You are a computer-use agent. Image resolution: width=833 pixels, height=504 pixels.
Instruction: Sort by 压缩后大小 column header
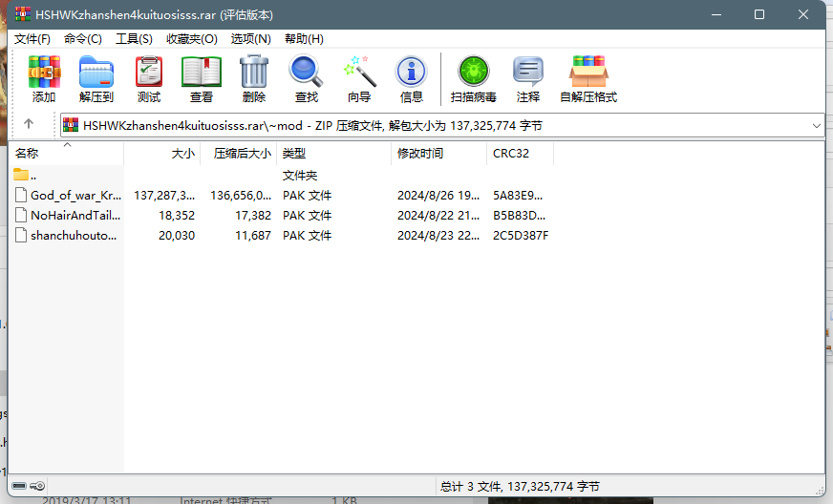point(239,154)
